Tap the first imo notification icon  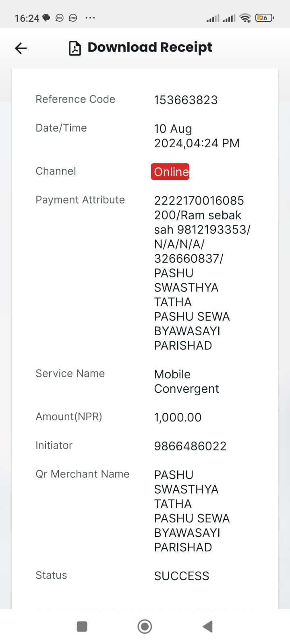(x=60, y=18)
